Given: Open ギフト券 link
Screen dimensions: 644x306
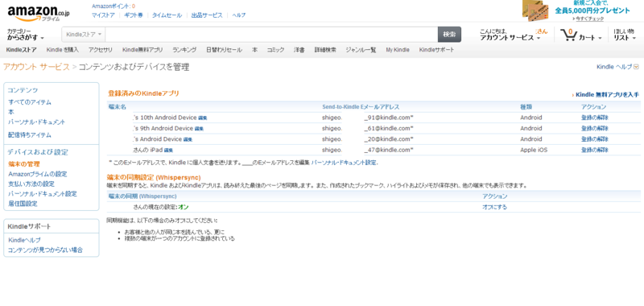Looking at the screenshot, I should point(134,15).
